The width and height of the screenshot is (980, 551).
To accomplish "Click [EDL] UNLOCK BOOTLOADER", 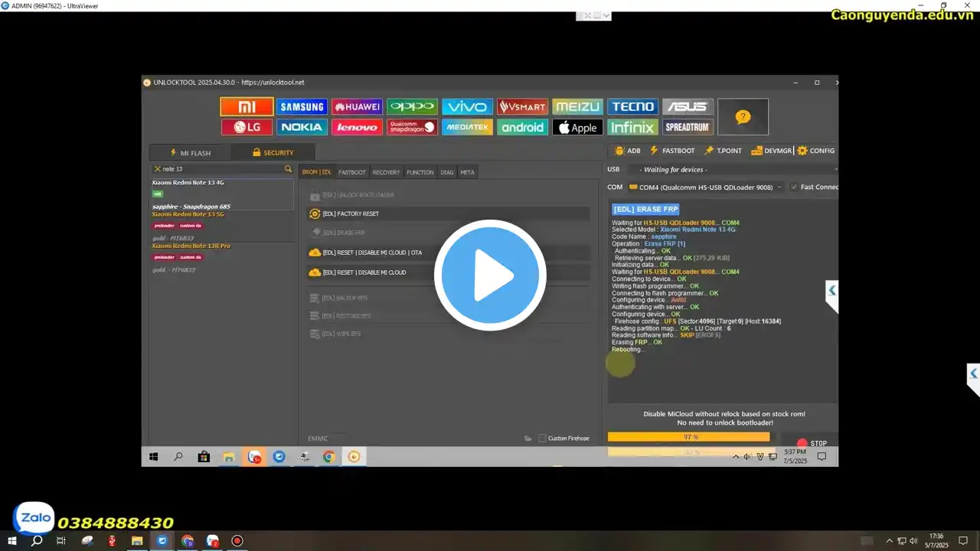I will 448,195.
